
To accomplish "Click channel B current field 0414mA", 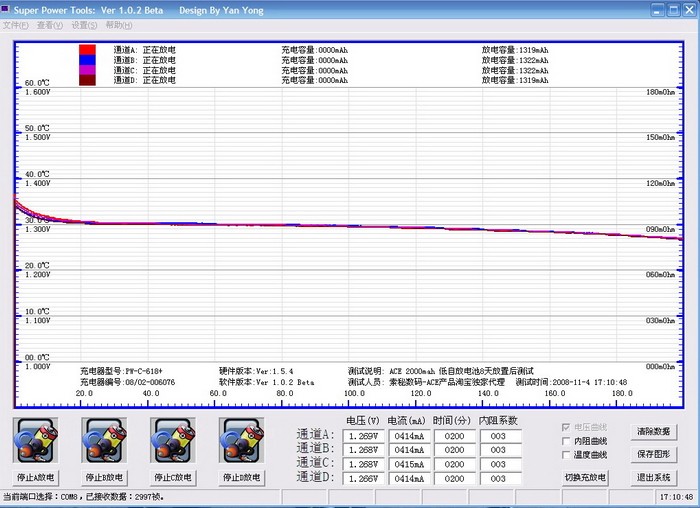I will pos(409,450).
